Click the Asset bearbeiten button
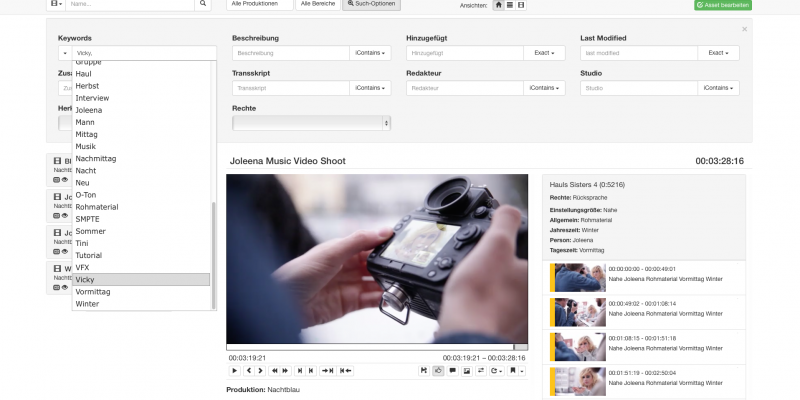 723,5
